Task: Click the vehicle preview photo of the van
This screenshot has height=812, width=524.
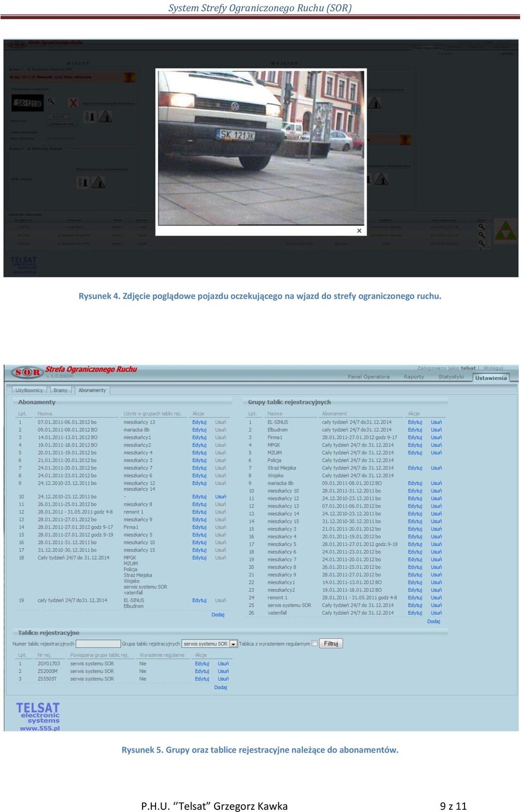Action: coord(261,147)
